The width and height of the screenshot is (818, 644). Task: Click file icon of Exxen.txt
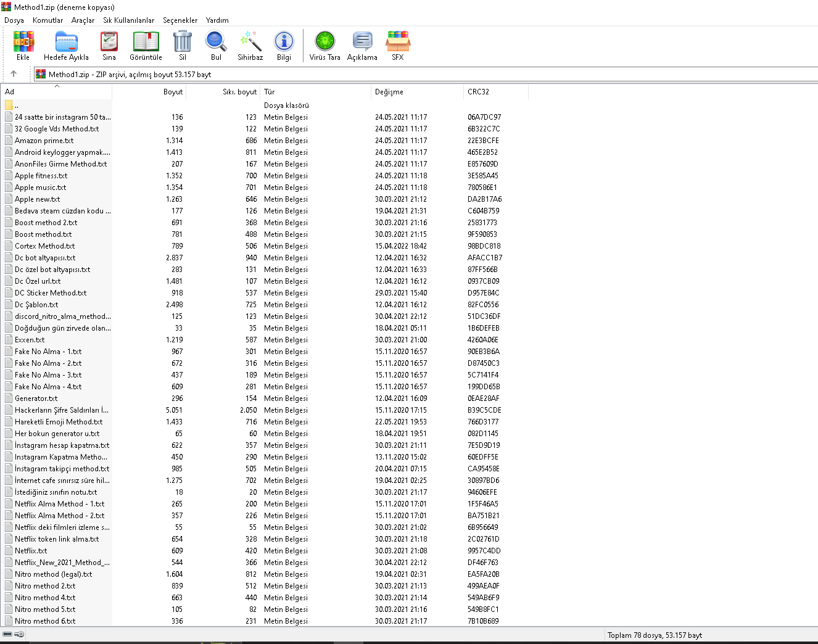coord(9,340)
